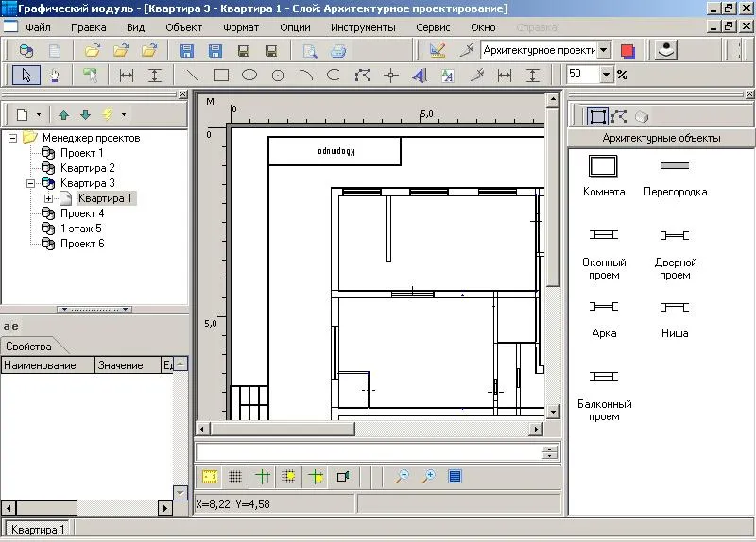This screenshot has height=542, width=756.
Task: Close the project manager panel
Action: coord(183,94)
